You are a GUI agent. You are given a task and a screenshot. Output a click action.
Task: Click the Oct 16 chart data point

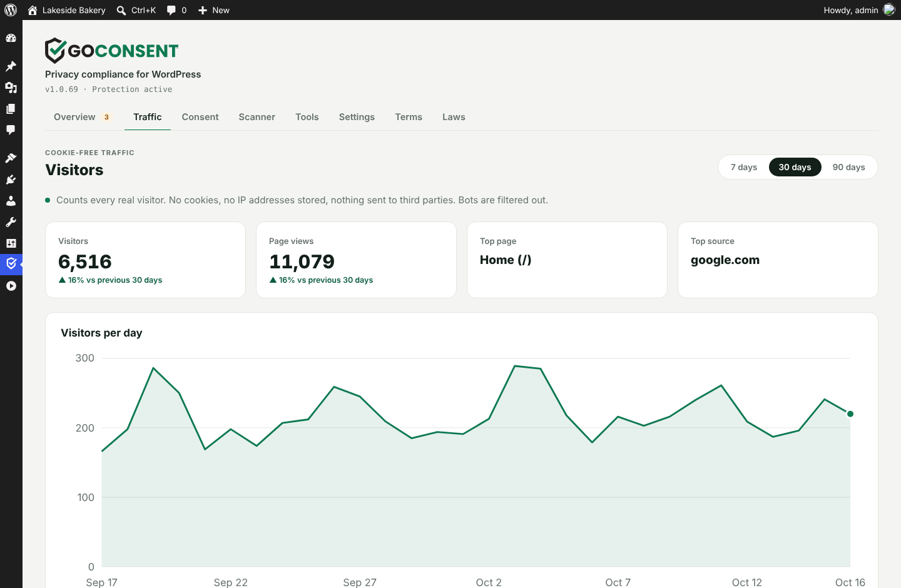tap(850, 413)
